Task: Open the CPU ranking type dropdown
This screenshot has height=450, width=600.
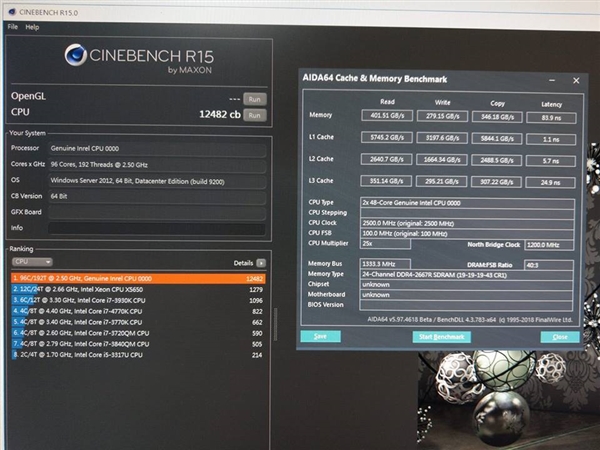Action: 32,262
